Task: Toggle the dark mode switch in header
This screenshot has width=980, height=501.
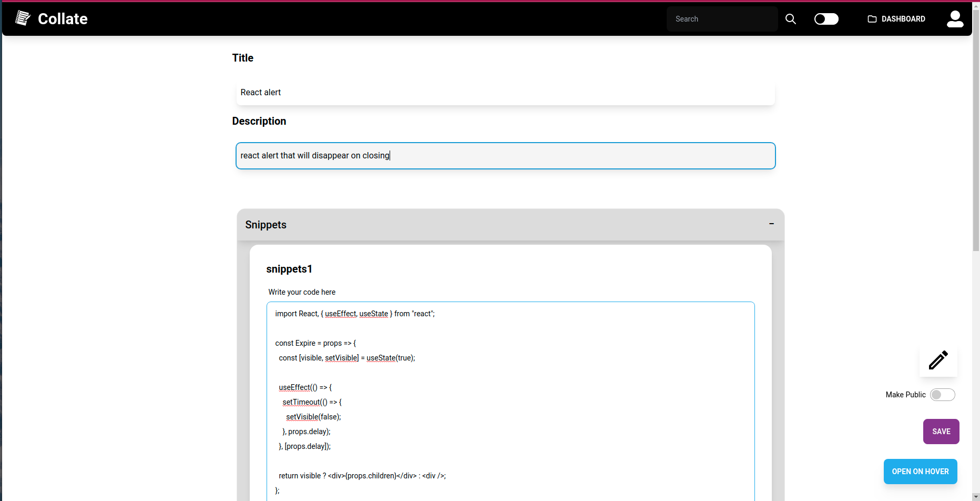Action: pyautogui.click(x=826, y=19)
